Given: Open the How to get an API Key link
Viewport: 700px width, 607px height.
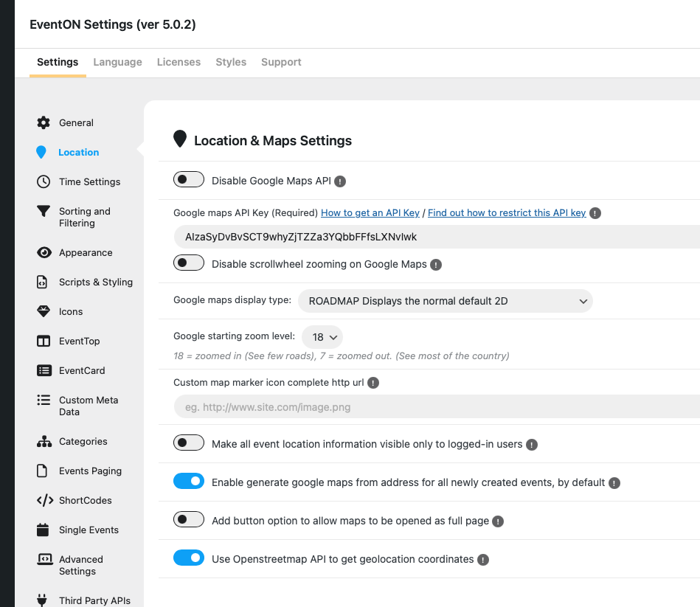Looking at the screenshot, I should click(370, 212).
